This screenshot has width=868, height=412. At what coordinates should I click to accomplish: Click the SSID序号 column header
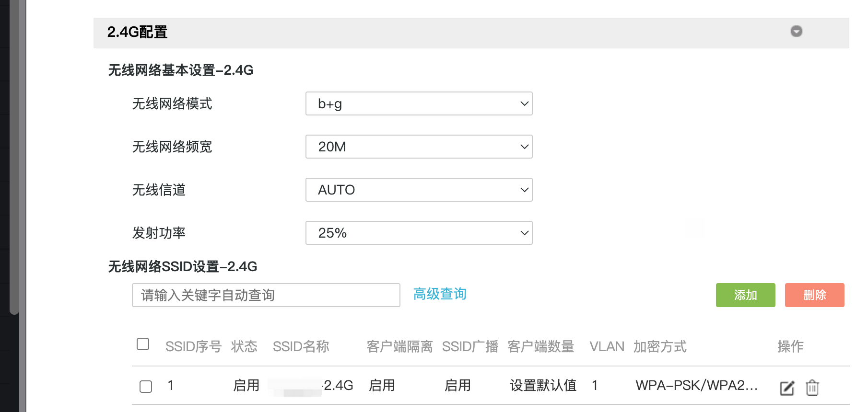click(x=193, y=346)
